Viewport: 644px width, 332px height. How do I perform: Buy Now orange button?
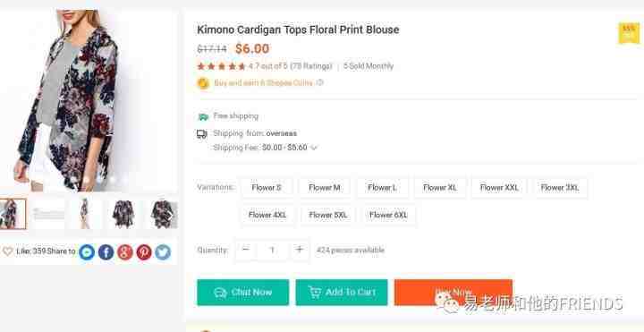click(x=453, y=292)
